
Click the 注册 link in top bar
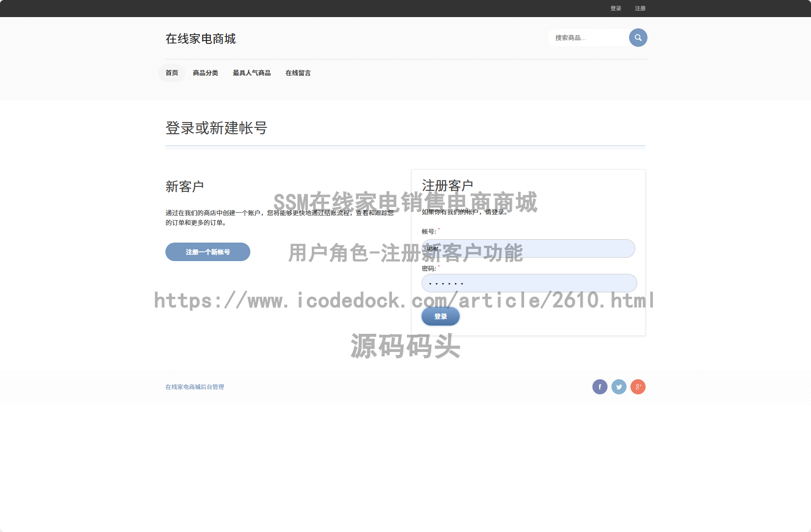tap(640, 8)
